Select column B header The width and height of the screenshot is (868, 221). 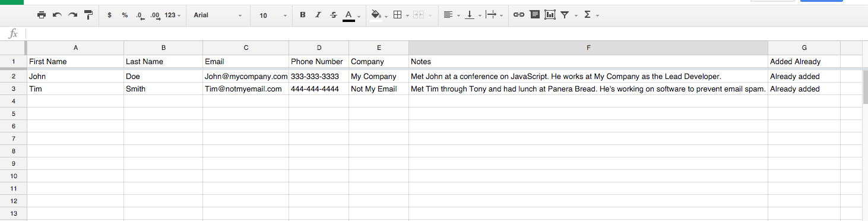163,48
